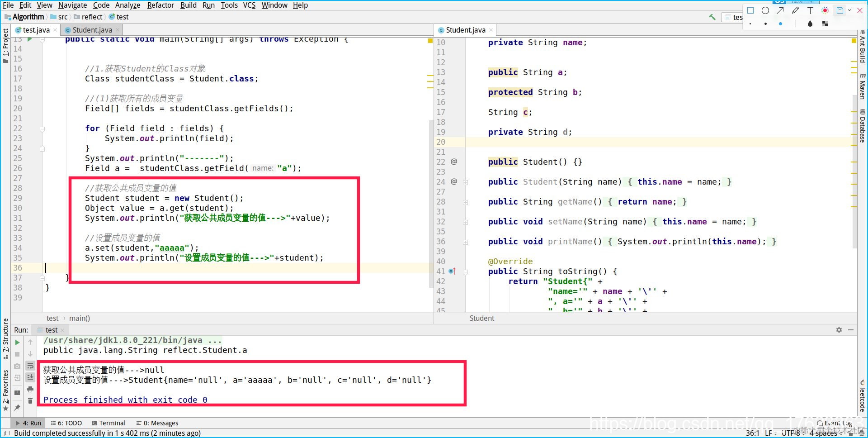Open the 0: Messages tool window
The width and height of the screenshot is (868, 438).
click(157, 423)
